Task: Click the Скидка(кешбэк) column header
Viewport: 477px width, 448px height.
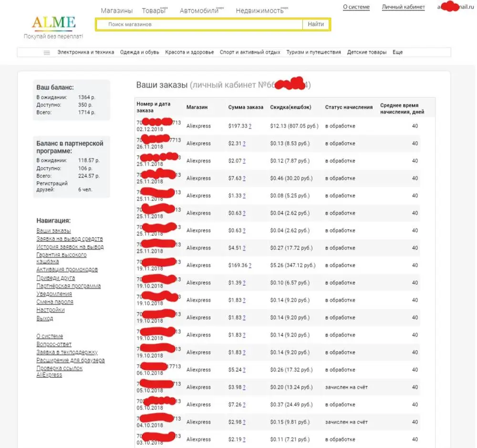Action: (290, 107)
